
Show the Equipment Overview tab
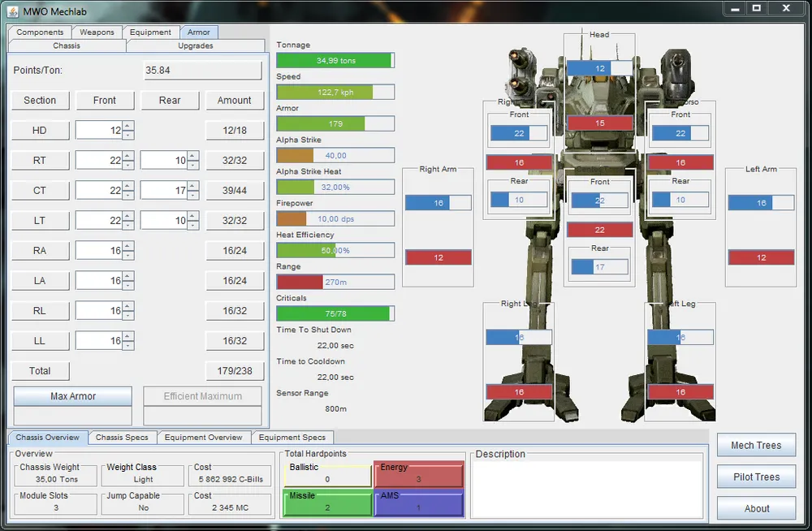(x=203, y=438)
